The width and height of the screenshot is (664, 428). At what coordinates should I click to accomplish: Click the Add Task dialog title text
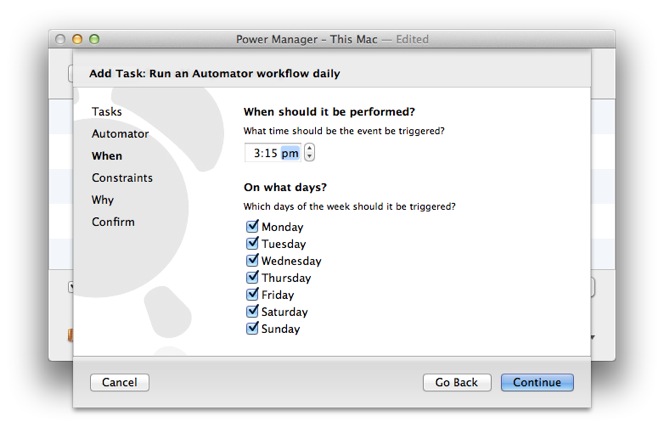214,74
